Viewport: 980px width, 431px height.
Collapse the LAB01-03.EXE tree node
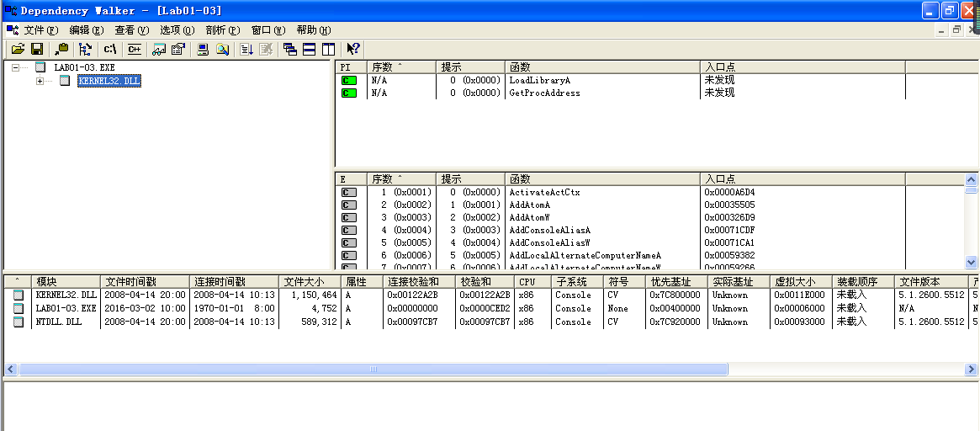[16, 67]
